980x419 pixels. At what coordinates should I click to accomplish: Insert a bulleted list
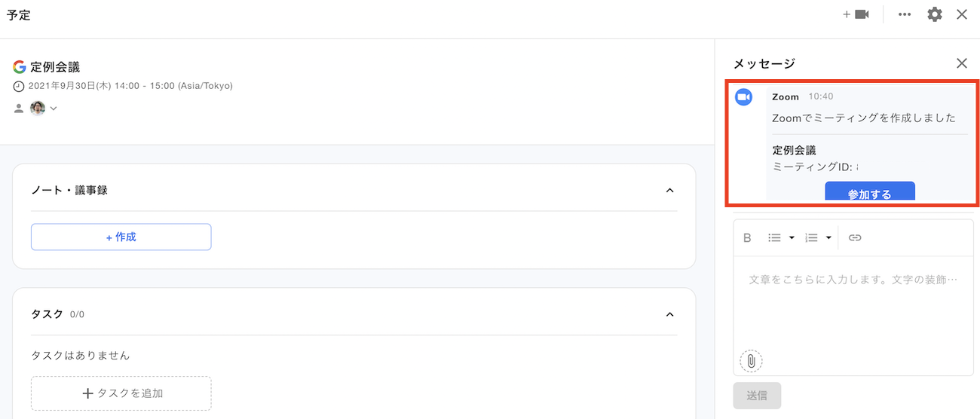[x=774, y=237]
